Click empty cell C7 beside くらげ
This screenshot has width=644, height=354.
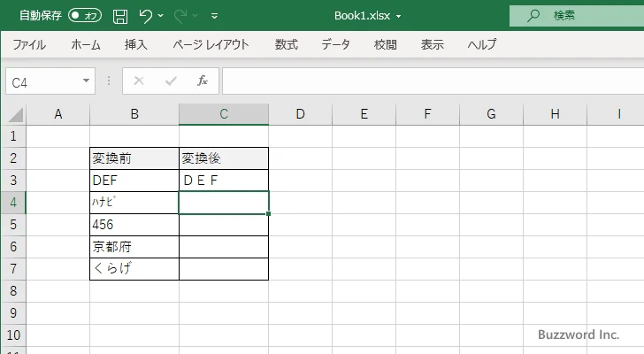[224, 269]
